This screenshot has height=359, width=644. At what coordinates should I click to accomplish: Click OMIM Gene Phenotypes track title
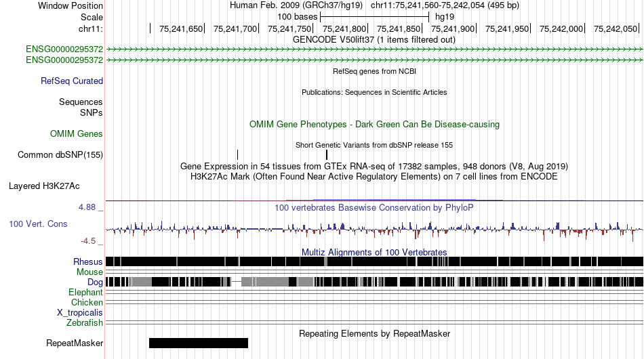point(374,125)
